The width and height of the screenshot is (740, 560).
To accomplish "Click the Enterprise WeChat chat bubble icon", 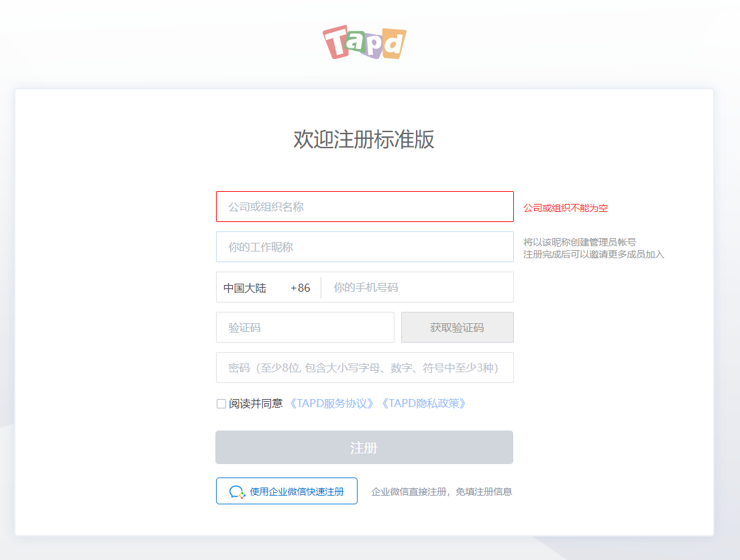I will pos(237,492).
